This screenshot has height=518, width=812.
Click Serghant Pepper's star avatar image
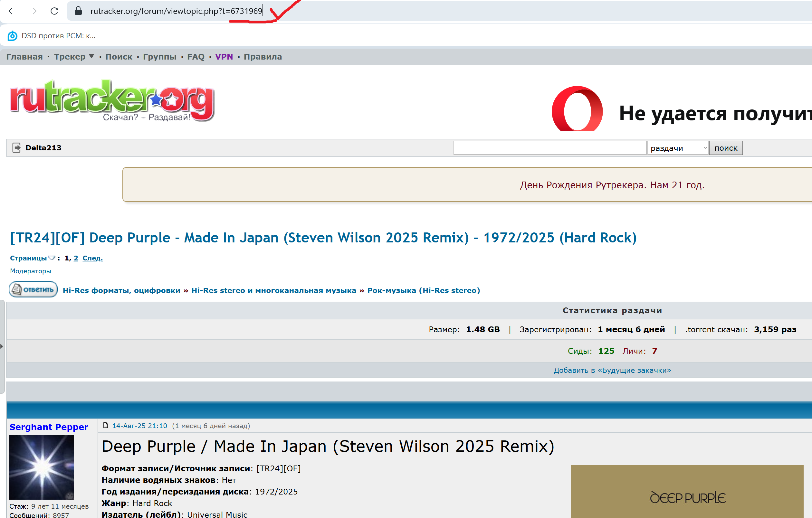(x=42, y=467)
